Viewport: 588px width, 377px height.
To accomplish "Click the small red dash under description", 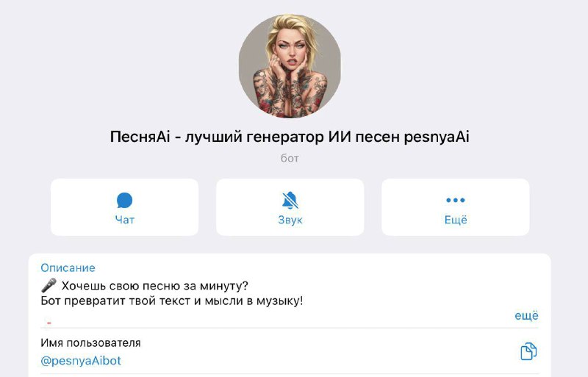I will pyautogui.click(x=49, y=323).
